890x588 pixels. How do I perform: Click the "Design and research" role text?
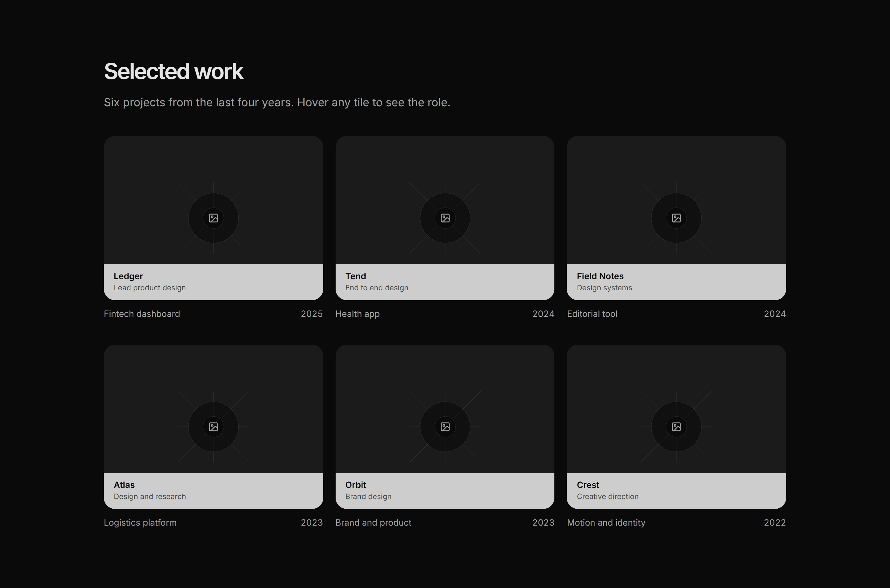coord(150,497)
